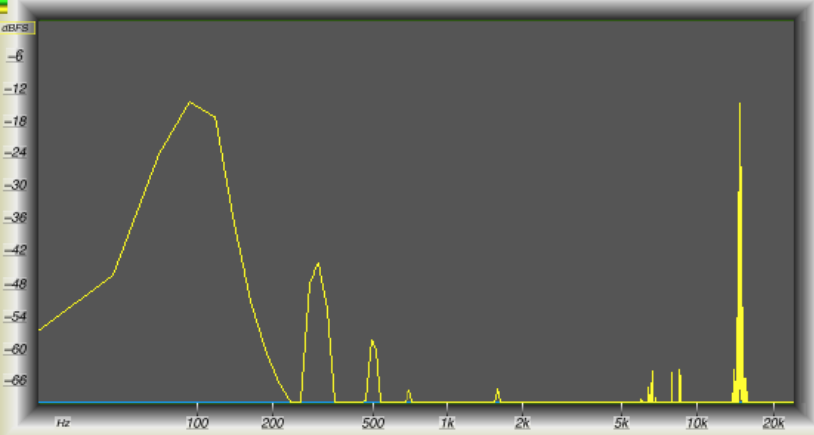Click the 100 Hz frequency label

(x=197, y=423)
